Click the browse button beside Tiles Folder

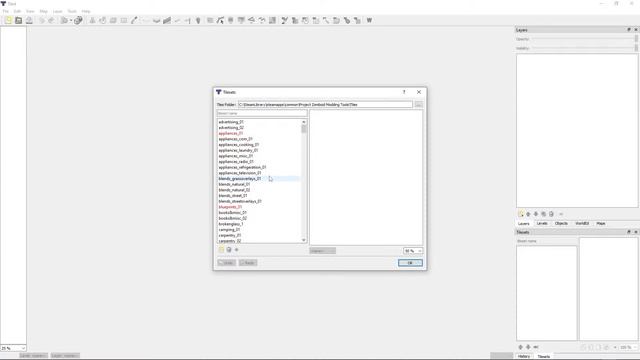418,105
